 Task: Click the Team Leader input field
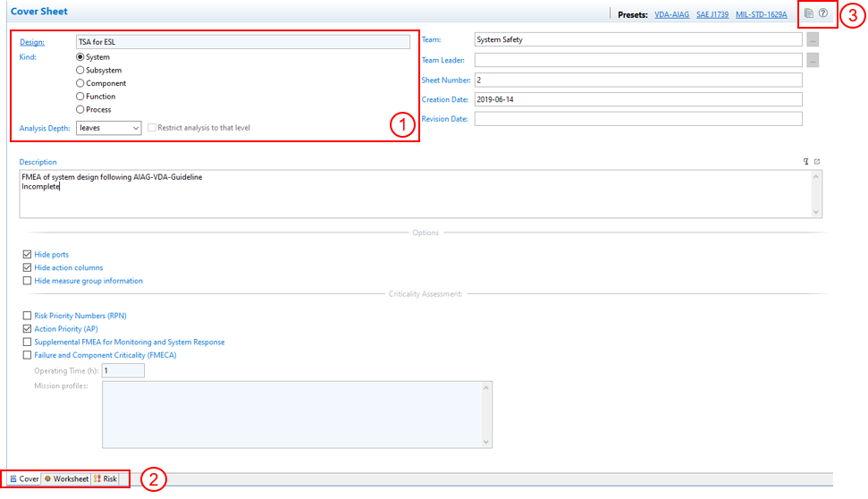pos(638,60)
